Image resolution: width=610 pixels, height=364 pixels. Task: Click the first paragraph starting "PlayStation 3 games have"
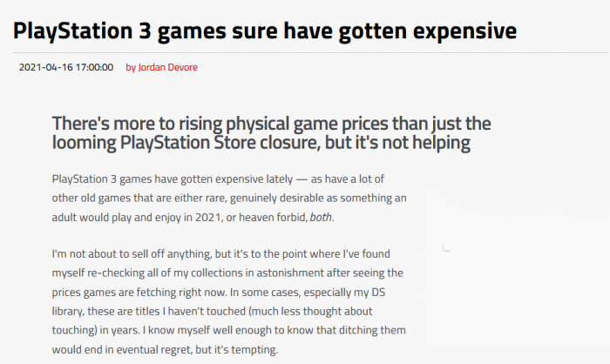(x=229, y=198)
